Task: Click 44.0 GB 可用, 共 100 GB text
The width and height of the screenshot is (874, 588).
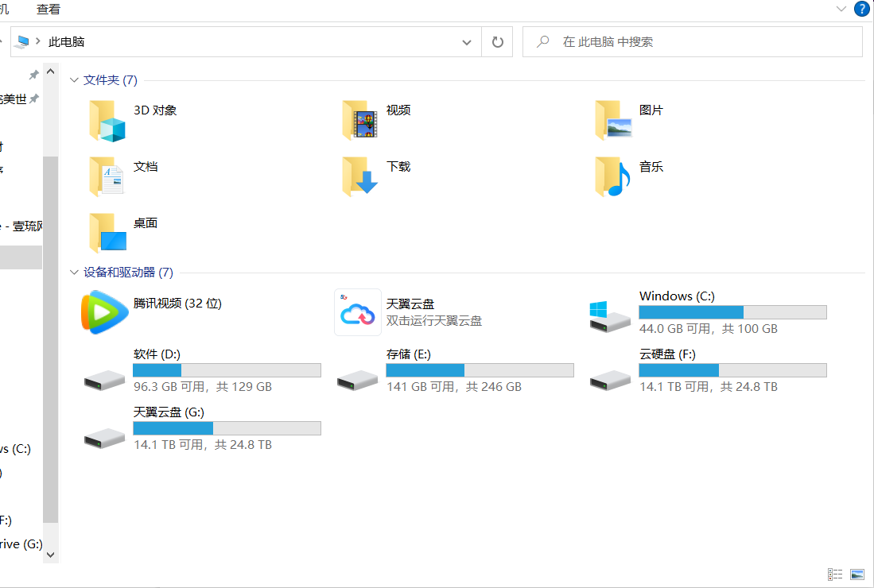Action: click(x=709, y=329)
